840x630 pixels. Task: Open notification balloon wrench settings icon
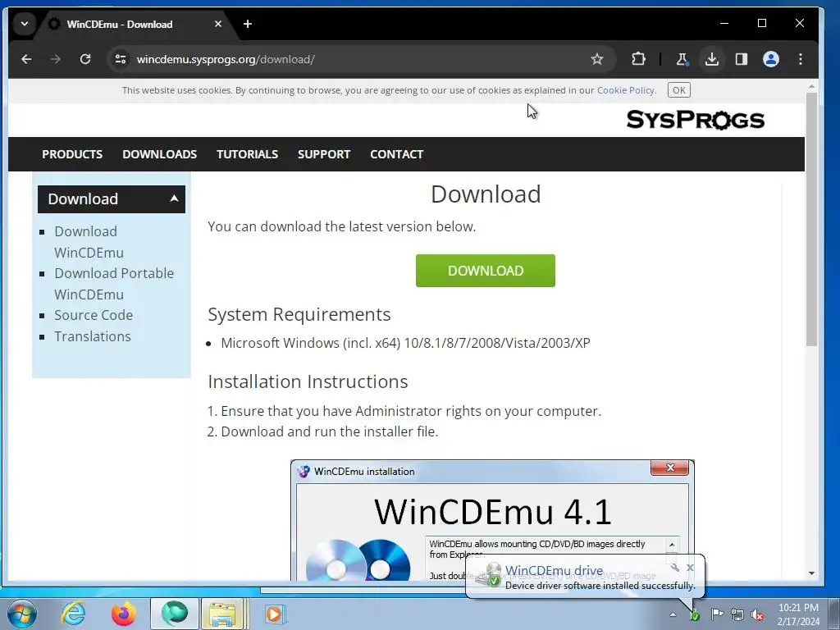pyautogui.click(x=675, y=568)
